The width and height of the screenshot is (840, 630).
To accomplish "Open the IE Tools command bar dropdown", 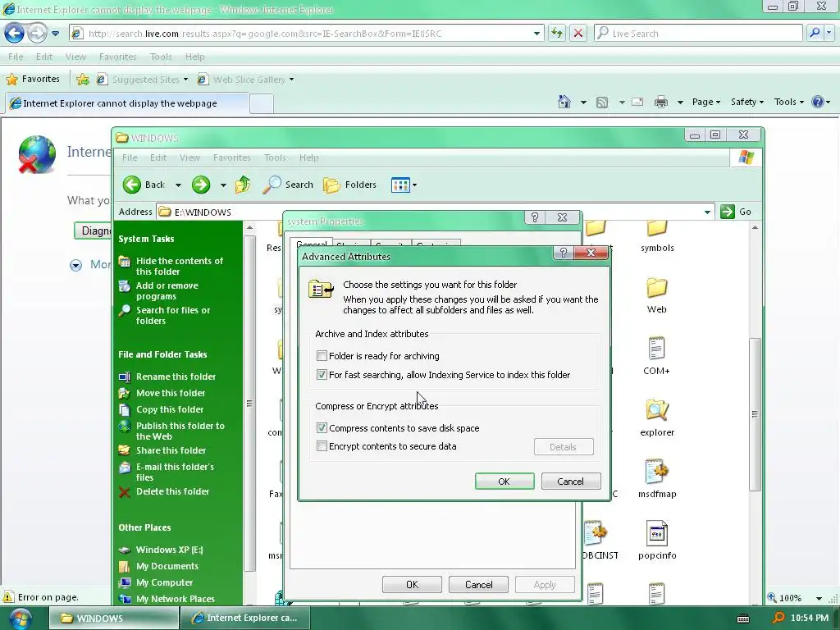I will pos(788,102).
